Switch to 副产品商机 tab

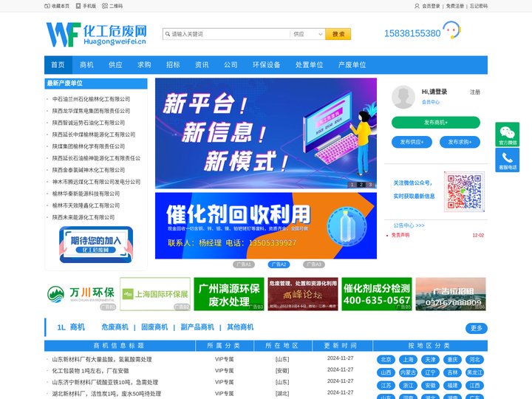click(x=197, y=327)
